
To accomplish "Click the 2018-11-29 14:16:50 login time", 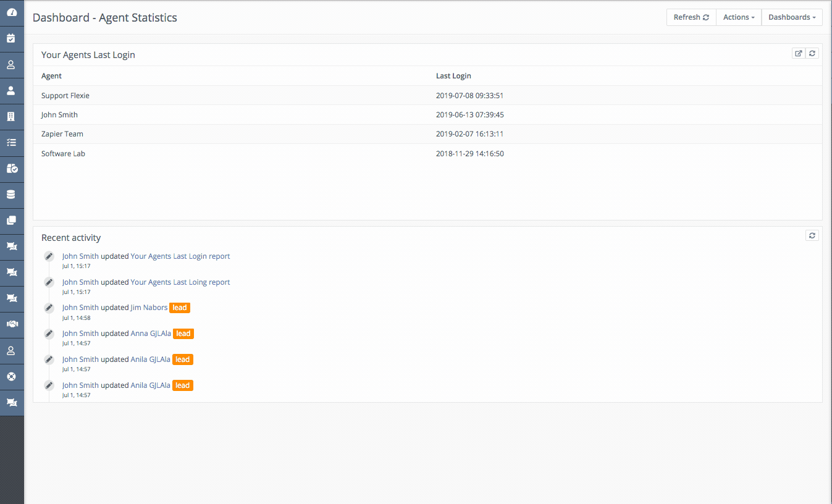I will [x=470, y=154].
